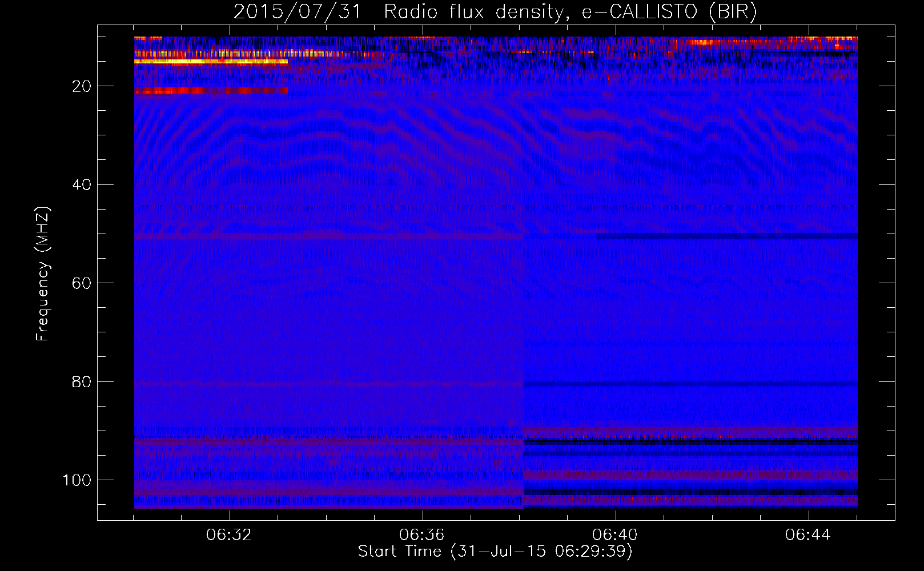Image resolution: width=924 pixels, height=571 pixels.
Task: Click the 80 MHz frequency tick label
Action: tap(82, 381)
